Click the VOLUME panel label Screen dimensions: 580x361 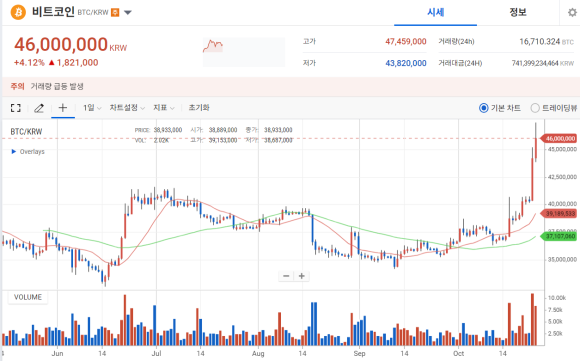[x=28, y=297]
